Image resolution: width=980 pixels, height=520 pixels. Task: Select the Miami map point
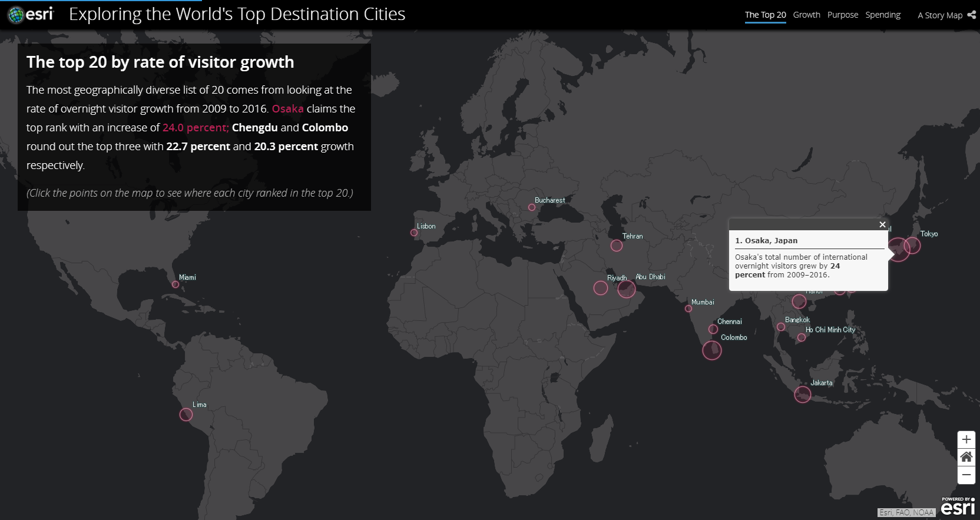[x=176, y=284]
